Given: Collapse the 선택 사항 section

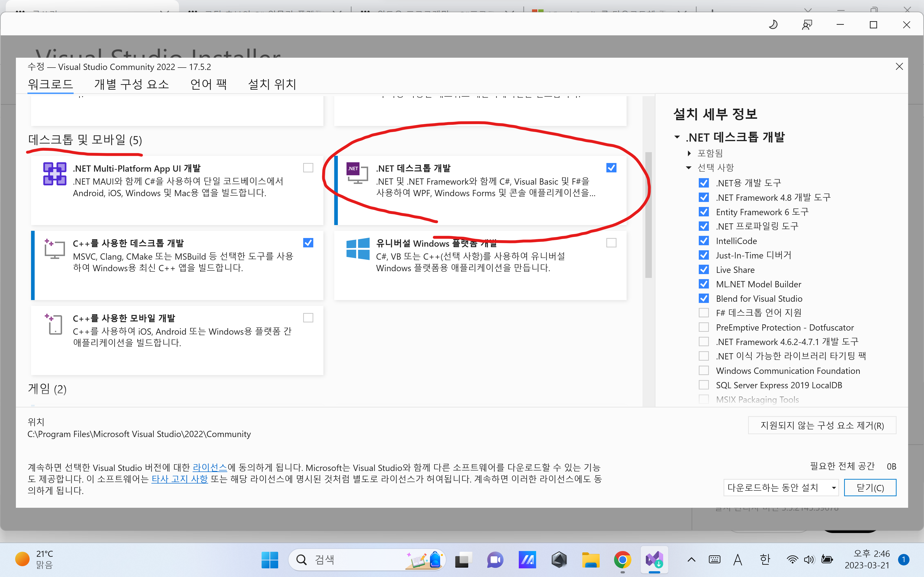Looking at the screenshot, I should click(689, 168).
